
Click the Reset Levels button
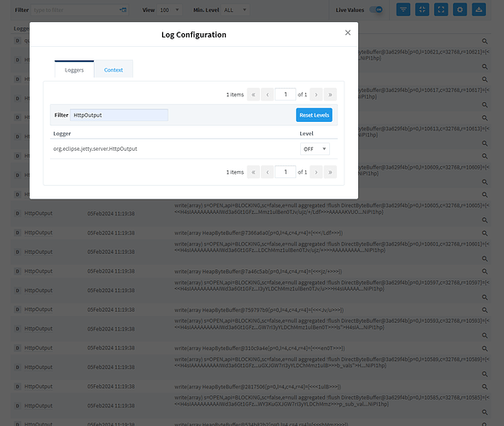(314, 115)
